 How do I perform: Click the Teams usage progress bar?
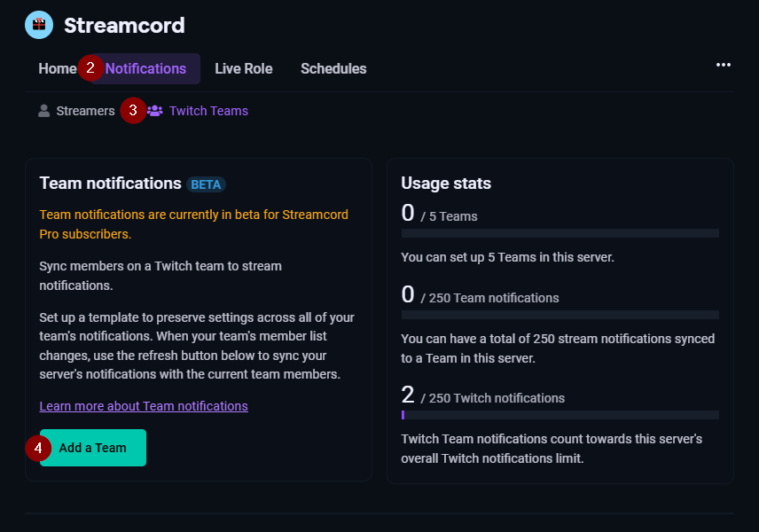click(559, 233)
